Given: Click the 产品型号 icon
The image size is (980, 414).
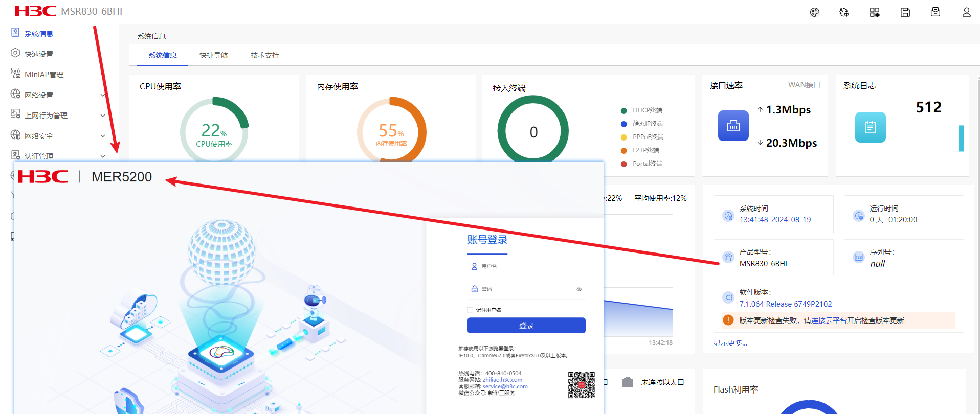Looking at the screenshot, I should click(728, 257).
